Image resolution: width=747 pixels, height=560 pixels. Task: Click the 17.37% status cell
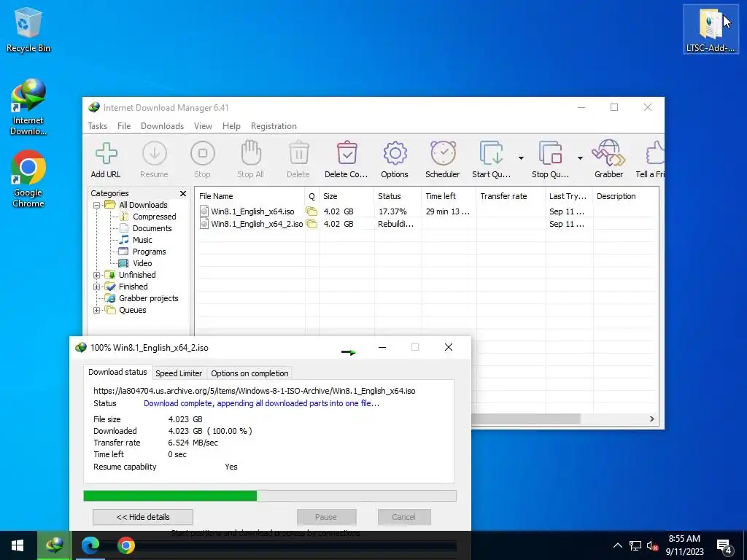(x=392, y=211)
